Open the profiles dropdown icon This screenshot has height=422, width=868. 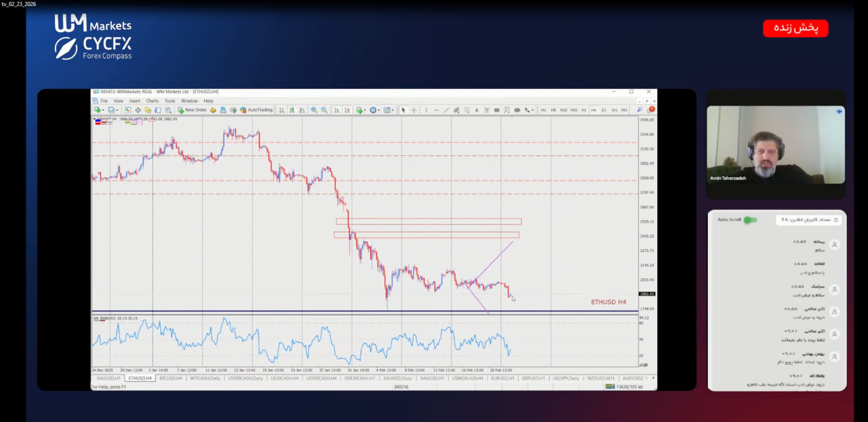point(113,110)
